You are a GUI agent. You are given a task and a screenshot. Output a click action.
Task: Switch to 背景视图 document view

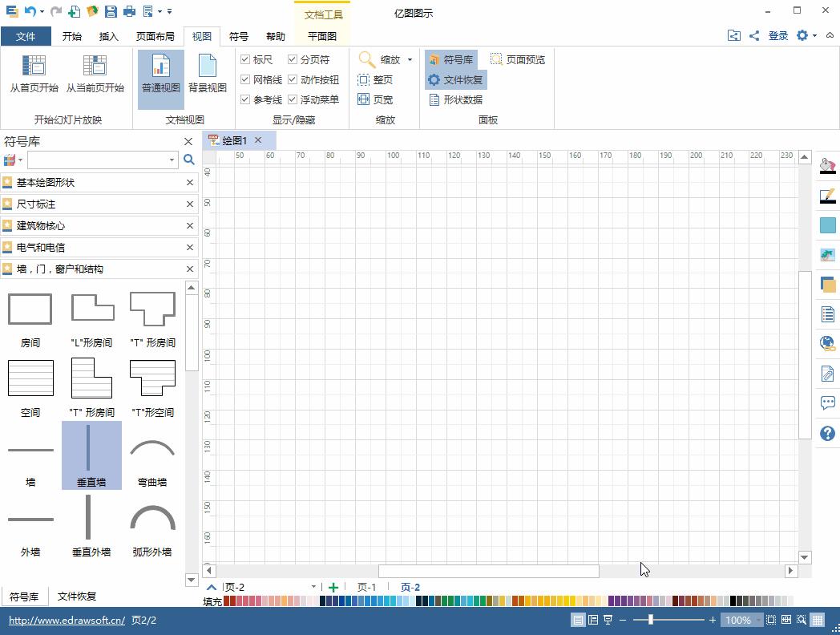tap(208, 75)
